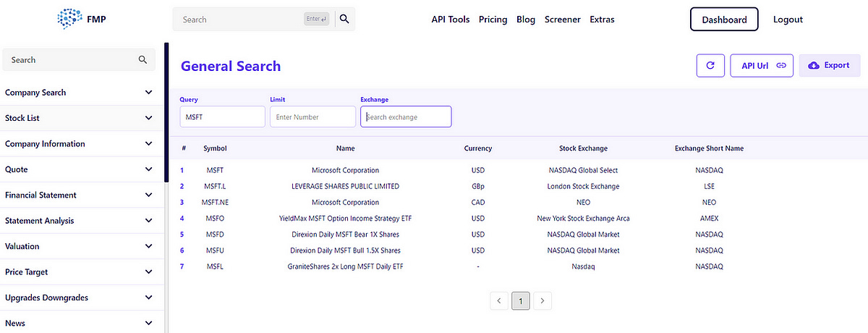Click the FMP logo
The height and width of the screenshot is (333, 868).
[81, 20]
